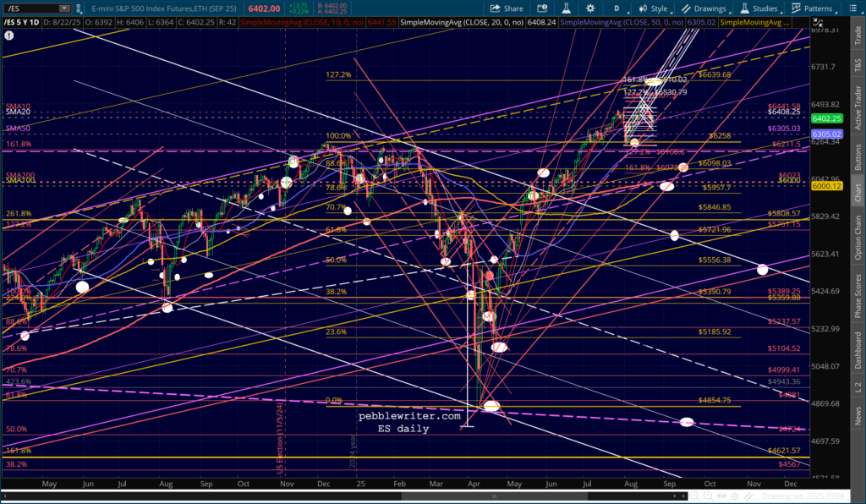
Task: Click the horizontal pan arrows icon
Action: point(722,496)
